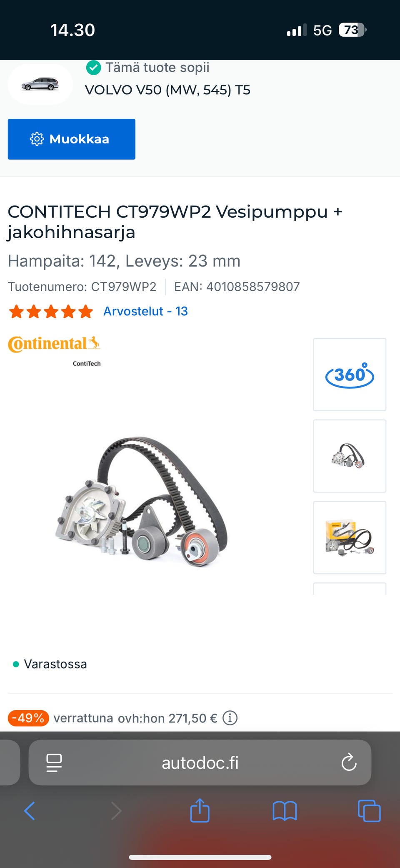Tap the -49% discount badge
This screenshot has height=868, width=400.
(28, 718)
